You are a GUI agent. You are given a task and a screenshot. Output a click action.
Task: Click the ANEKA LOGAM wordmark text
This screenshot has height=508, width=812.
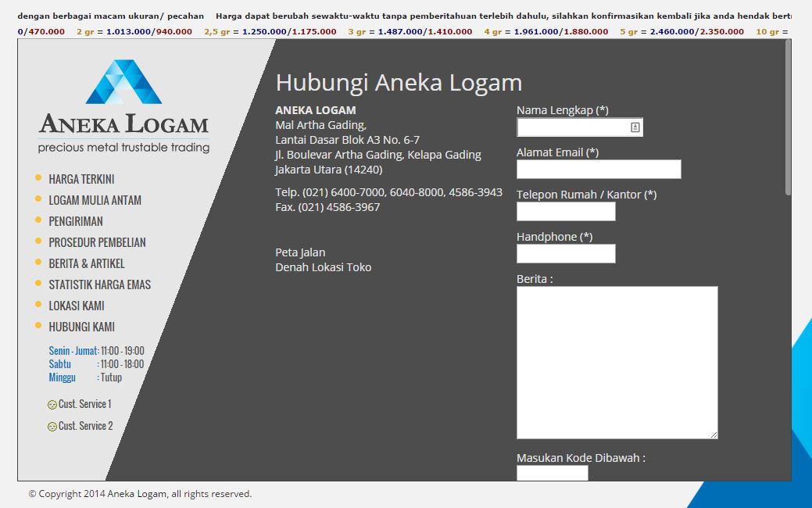pyautogui.click(x=123, y=123)
